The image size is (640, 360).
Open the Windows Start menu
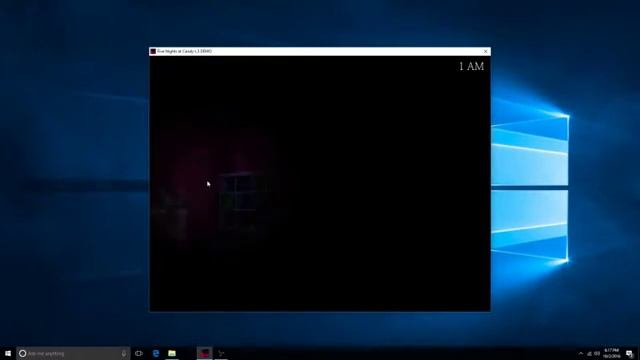[x=8, y=353]
